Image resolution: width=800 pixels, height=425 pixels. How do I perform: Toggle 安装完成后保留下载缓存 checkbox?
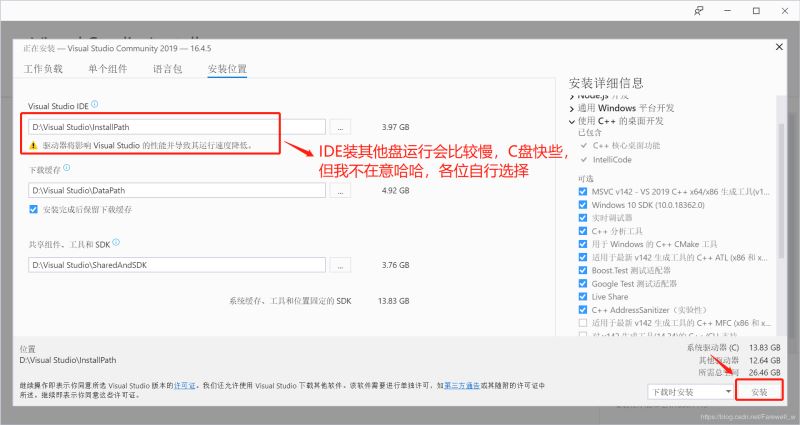pyautogui.click(x=33, y=209)
